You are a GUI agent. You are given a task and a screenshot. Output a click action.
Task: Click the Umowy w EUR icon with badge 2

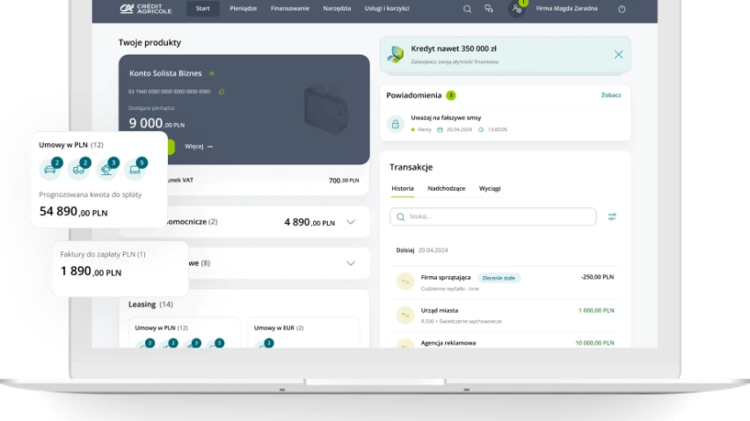(x=265, y=343)
